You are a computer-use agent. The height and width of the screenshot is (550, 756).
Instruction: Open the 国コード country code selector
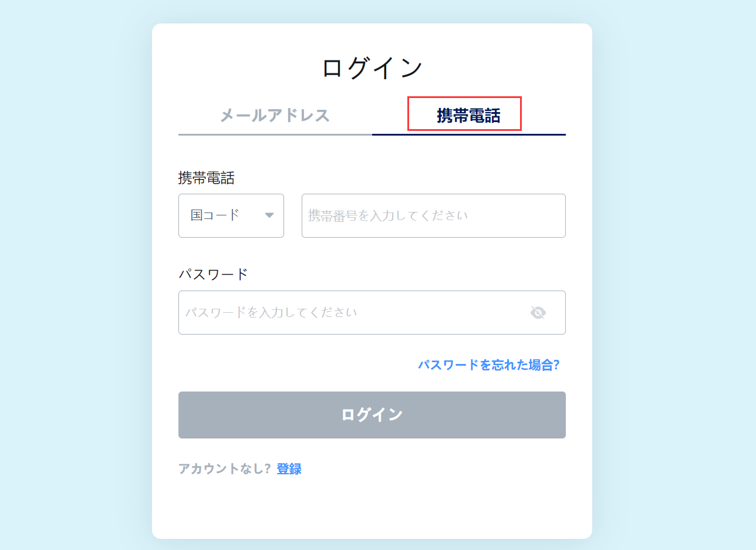(x=231, y=215)
